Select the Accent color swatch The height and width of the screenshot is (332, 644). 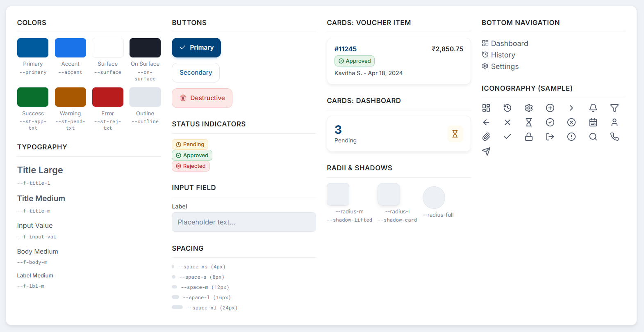[71, 48]
